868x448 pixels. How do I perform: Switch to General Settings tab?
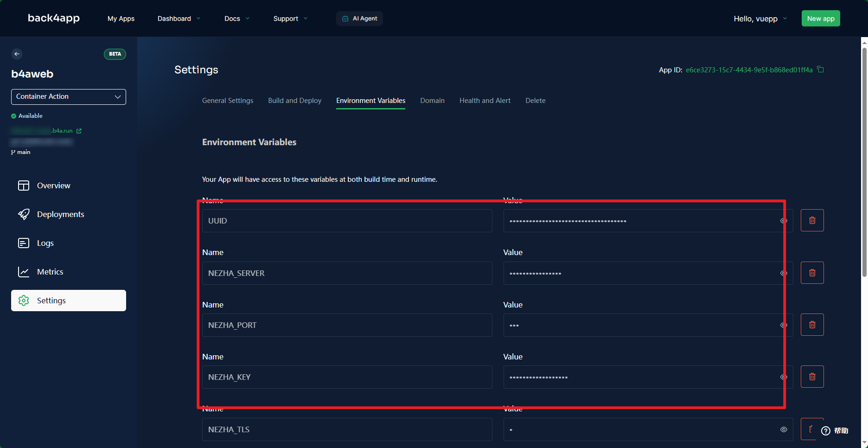click(228, 101)
